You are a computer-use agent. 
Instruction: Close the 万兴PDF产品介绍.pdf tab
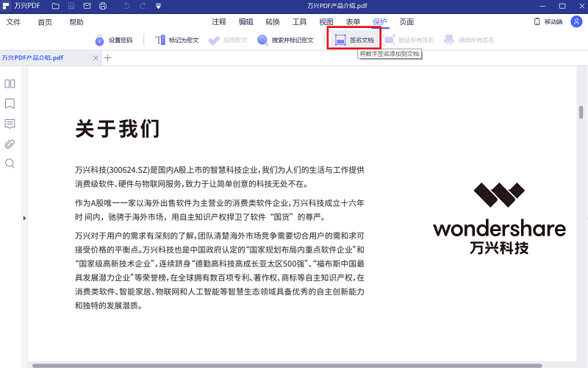click(x=96, y=57)
